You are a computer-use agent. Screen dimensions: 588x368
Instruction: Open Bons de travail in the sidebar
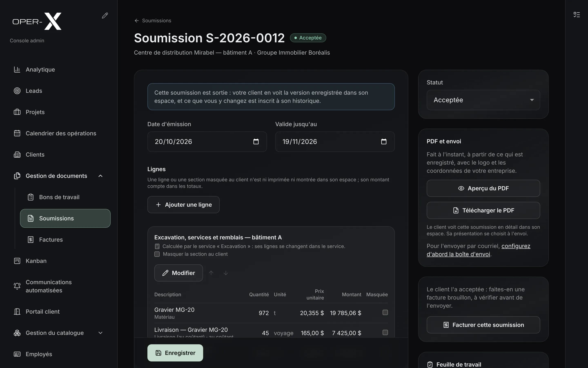[65, 197]
